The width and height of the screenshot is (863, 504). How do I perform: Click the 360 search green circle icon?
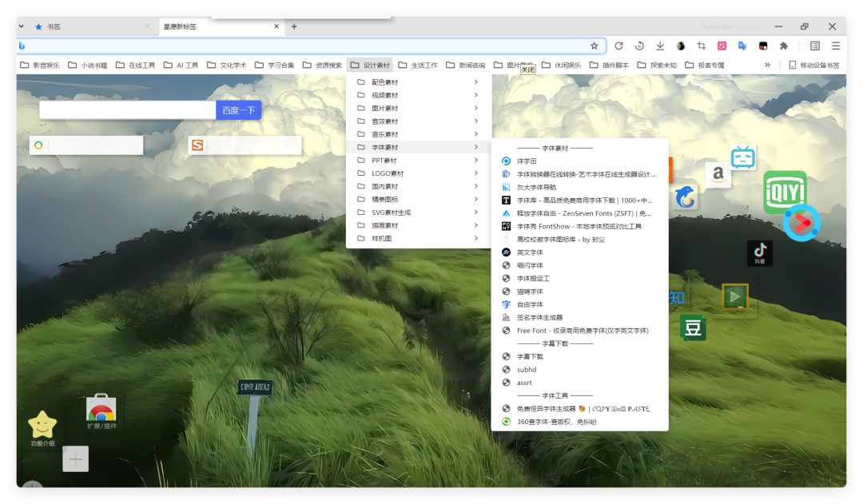(x=38, y=145)
